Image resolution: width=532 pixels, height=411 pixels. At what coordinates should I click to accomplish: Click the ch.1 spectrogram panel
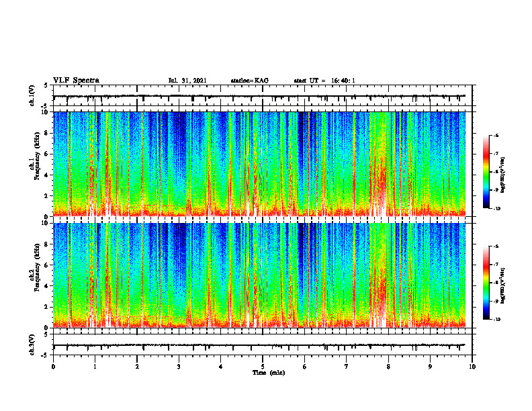click(259, 164)
